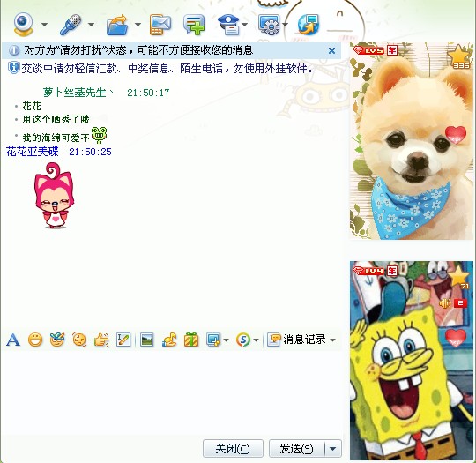Click the timestamp 21:50:17

point(148,93)
